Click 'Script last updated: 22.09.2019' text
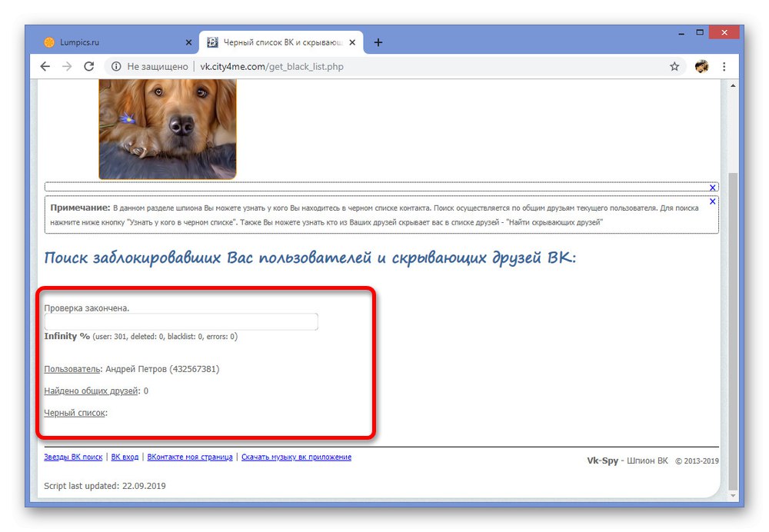The height and width of the screenshot is (532, 769). [105, 486]
